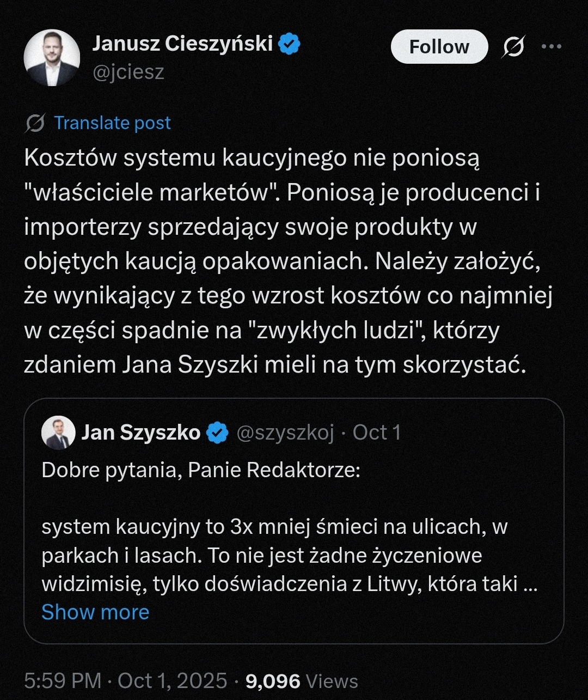This screenshot has height=700, width=588.
Task: Click the Janusz Cieszyński display name
Action: coord(182,44)
